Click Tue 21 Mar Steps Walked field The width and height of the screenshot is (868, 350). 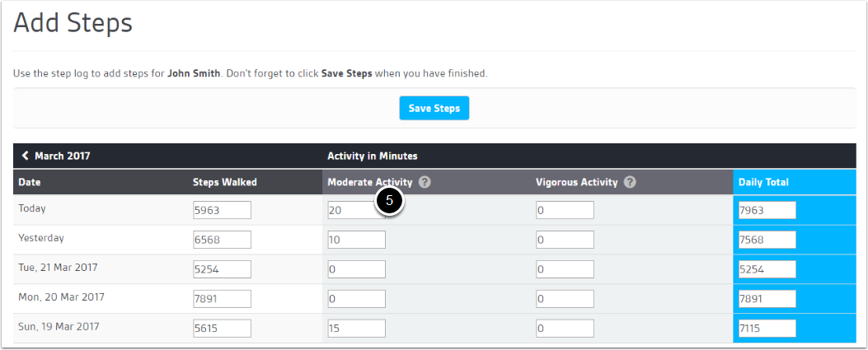[222, 269]
